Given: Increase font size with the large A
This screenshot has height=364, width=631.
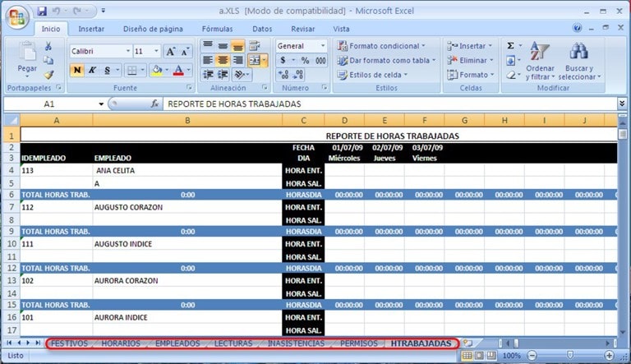Looking at the screenshot, I should point(171,51).
